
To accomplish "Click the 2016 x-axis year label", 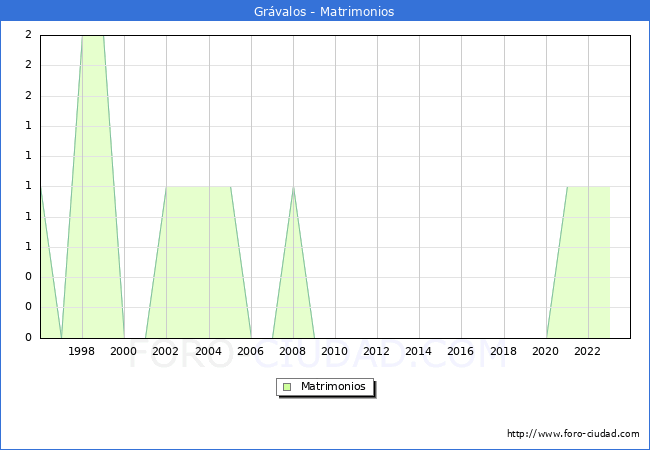I will point(460,351).
